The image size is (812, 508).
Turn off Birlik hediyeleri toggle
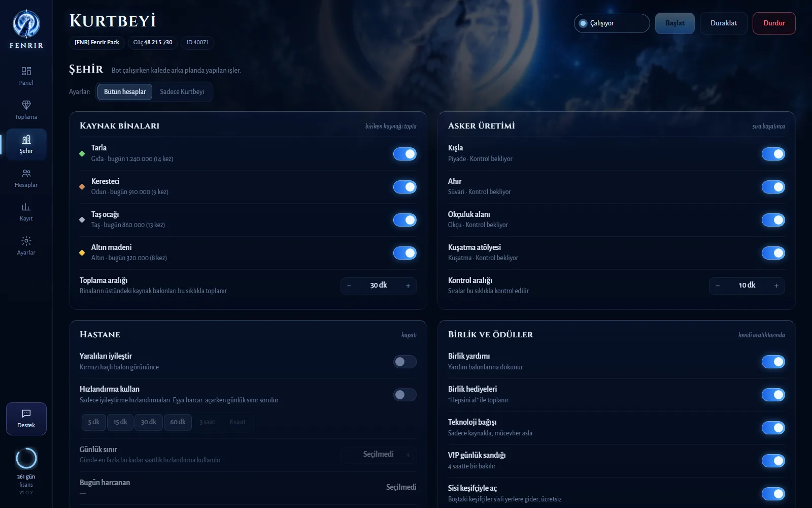coord(773,395)
